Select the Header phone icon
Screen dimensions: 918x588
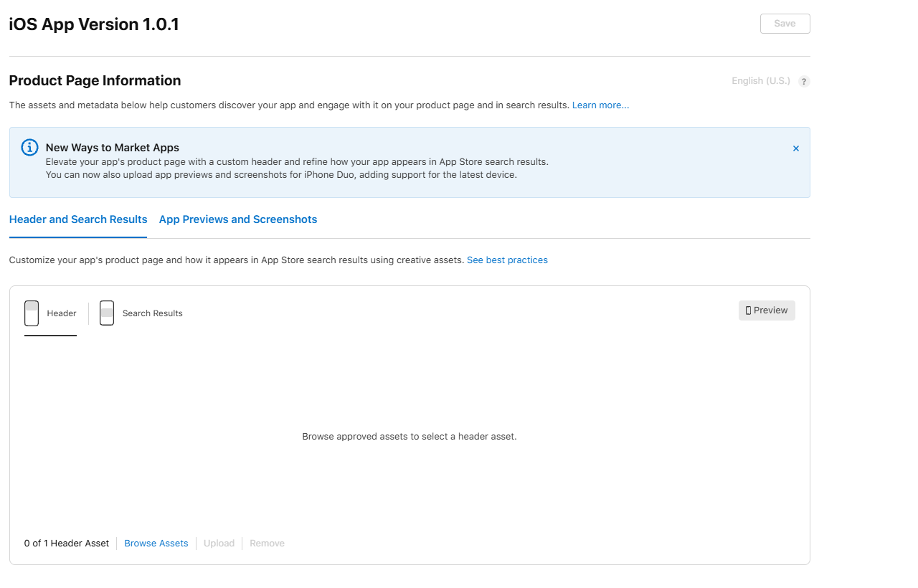pyautogui.click(x=32, y=313)
